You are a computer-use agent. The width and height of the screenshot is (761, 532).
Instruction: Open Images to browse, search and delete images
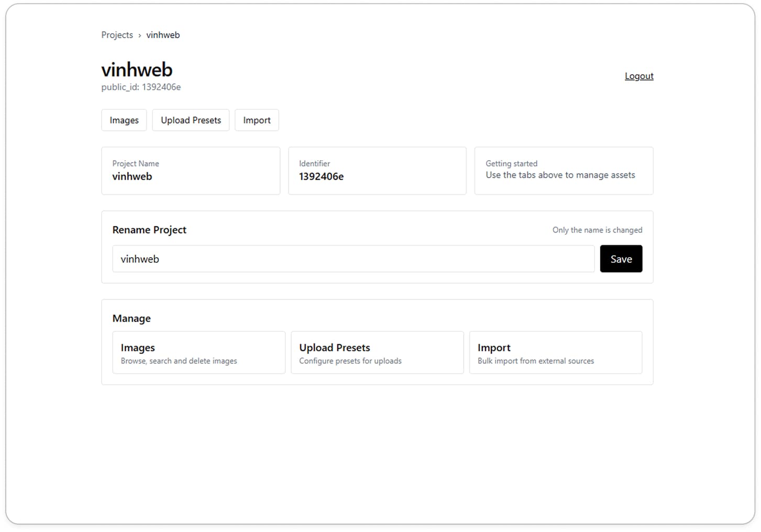198,352
